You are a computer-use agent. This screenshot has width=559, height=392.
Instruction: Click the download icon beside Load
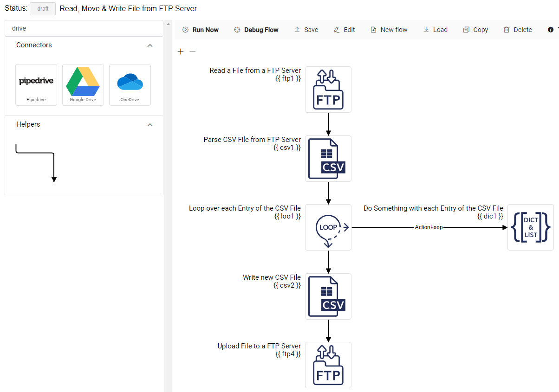pos(426,30)
